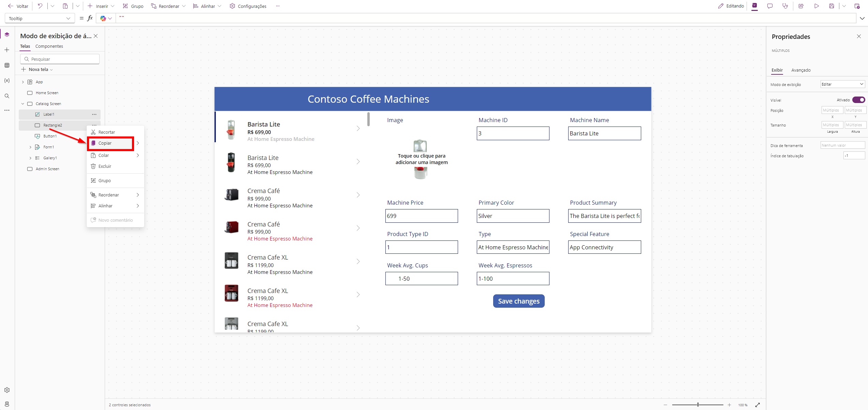Image resolution: width=868 pixels, height=410 pixels.
Task: Open Configurações from toolbar
Action: [248, 6]
